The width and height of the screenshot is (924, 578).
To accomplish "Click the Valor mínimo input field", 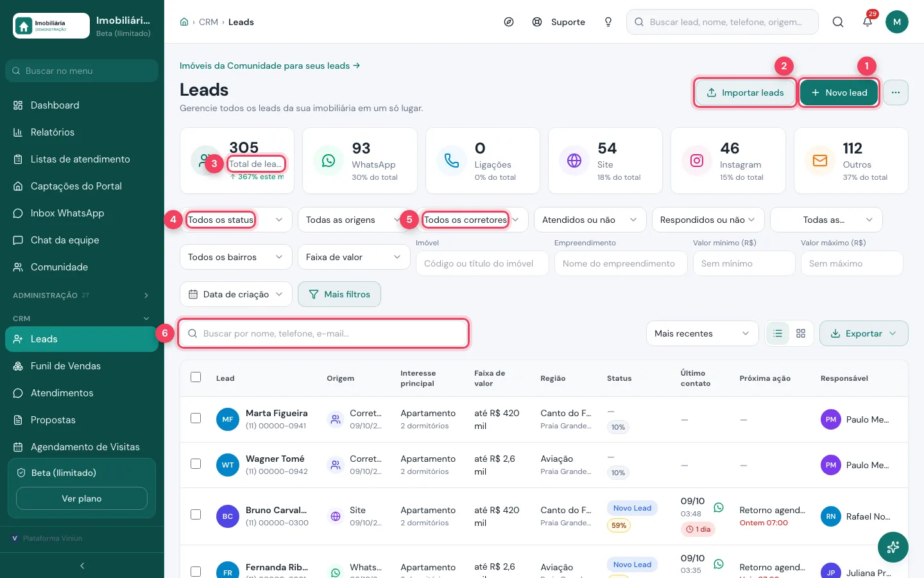I will point(744,263).
